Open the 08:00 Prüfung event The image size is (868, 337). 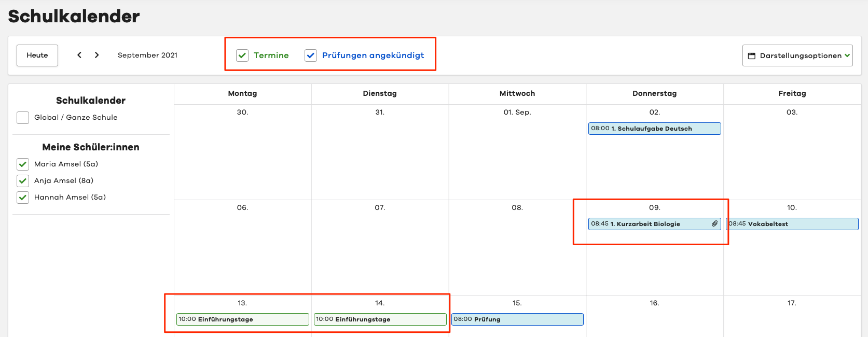pyautogui.click(x=517, y=319)
